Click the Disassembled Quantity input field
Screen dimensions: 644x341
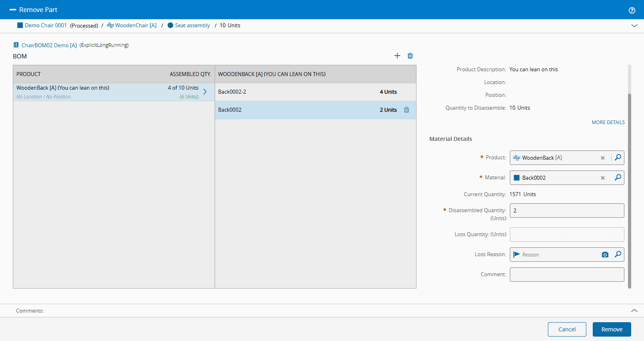(x=567, y=211)
